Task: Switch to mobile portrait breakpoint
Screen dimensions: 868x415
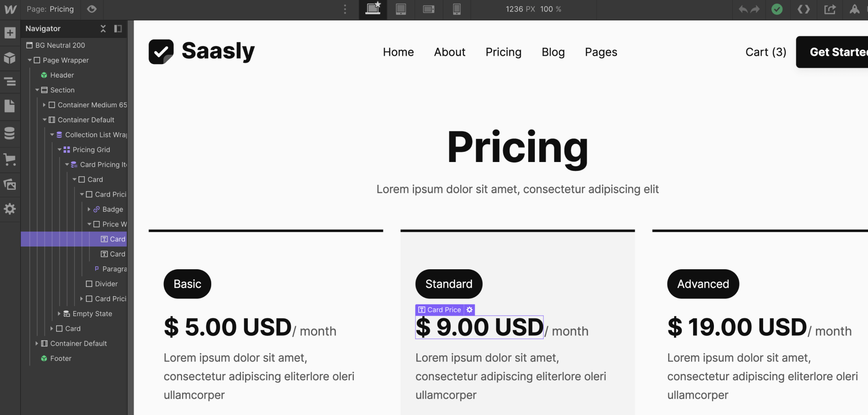Action: pyautogui.click(x=457, y=9)
